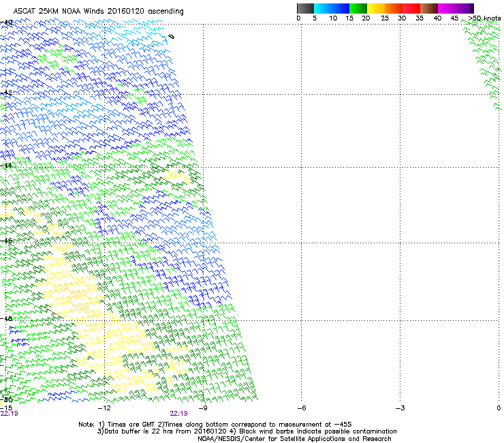Click the green 15-20 knots color segment
The image size is (504, 443).
(x=358, y=8)
